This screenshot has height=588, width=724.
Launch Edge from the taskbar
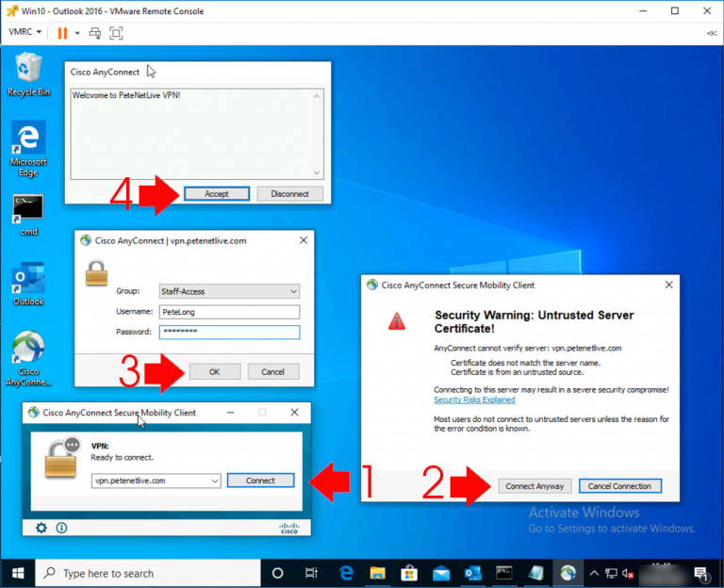click(346, 573)
